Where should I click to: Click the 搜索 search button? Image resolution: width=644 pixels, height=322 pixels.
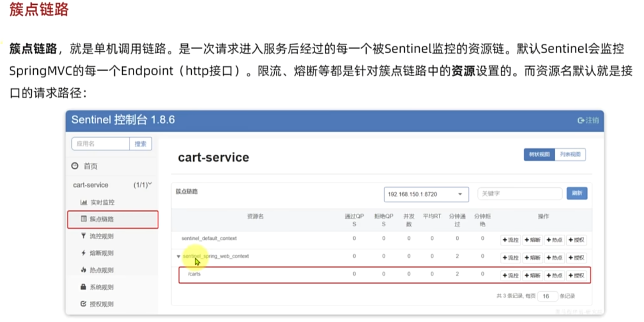(x=140, y=144)
